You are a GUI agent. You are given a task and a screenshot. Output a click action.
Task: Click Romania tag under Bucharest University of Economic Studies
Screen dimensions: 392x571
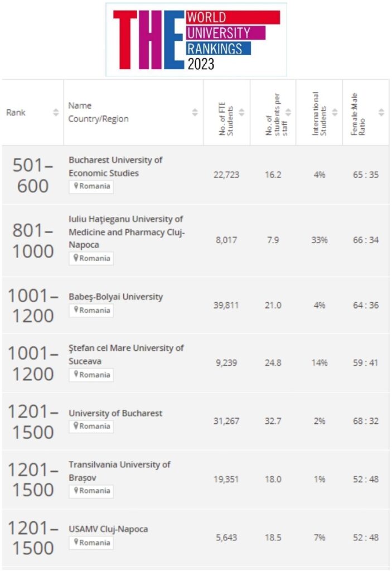click(x=91, y=186)
